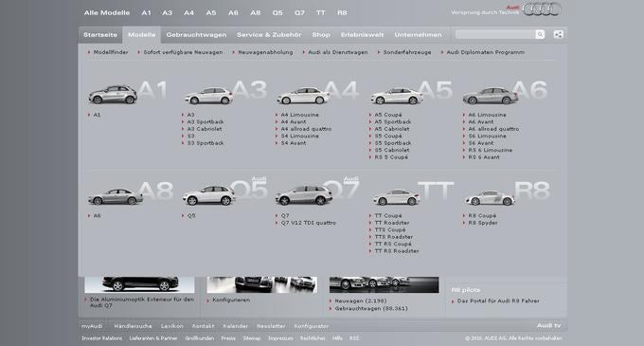Viewport: 644px width, 346px height.
Task: Switch to Service & Zubehör menu
Action: tap(269, 35)
